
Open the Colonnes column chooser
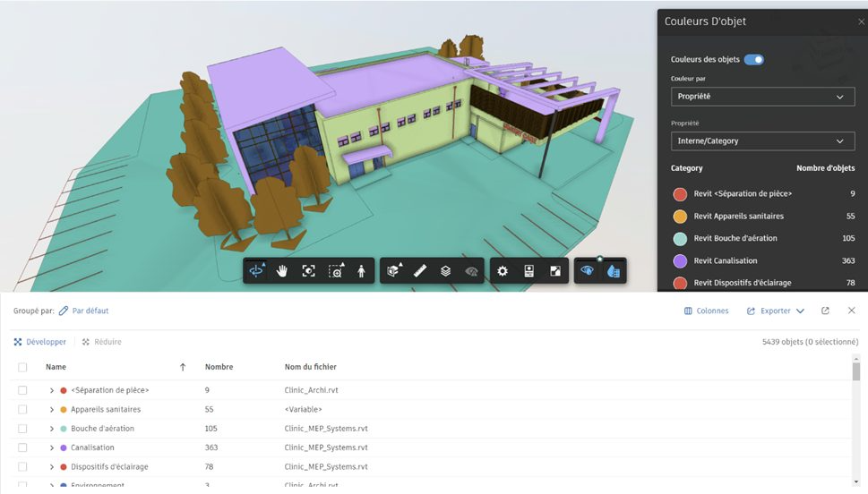click(x=706, y=311)
